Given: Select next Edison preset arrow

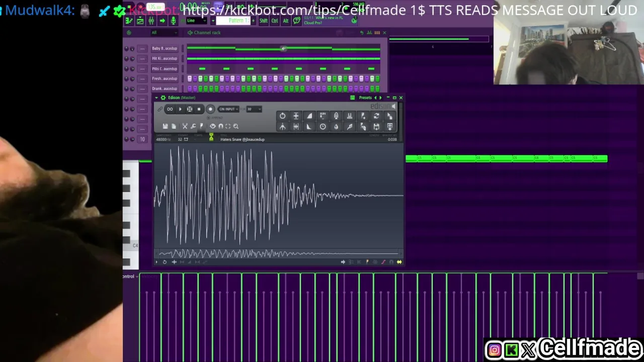Looking at the screenshot, I should coord(380,98).
